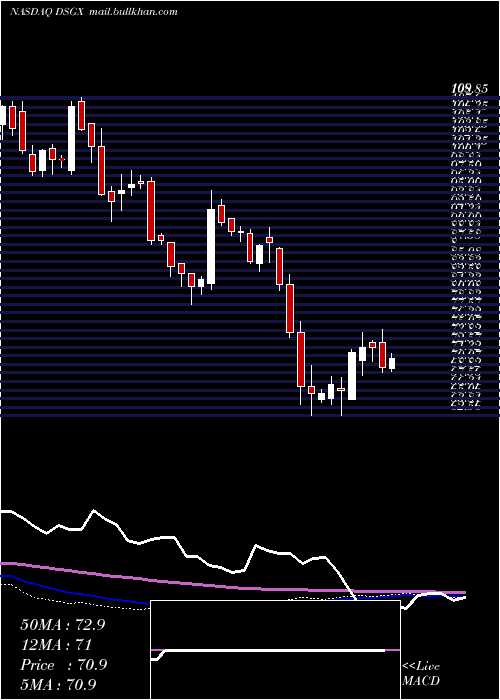Click the 5MA : 70.9 value
Viewport: 500px width, 700px height.
[58, 684]
